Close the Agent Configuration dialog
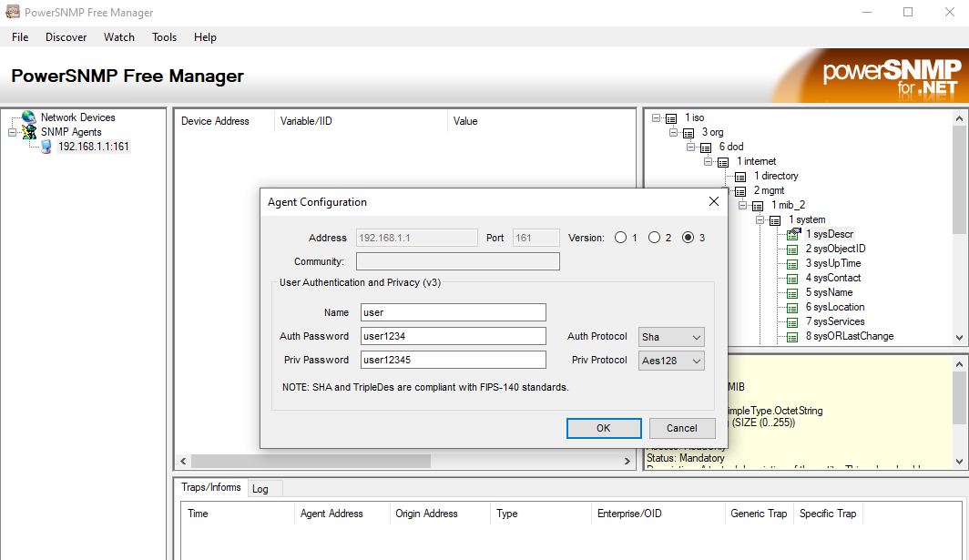The height and width of the screenshot is (560, 969). pyautogui.click(x=714, y=201)
